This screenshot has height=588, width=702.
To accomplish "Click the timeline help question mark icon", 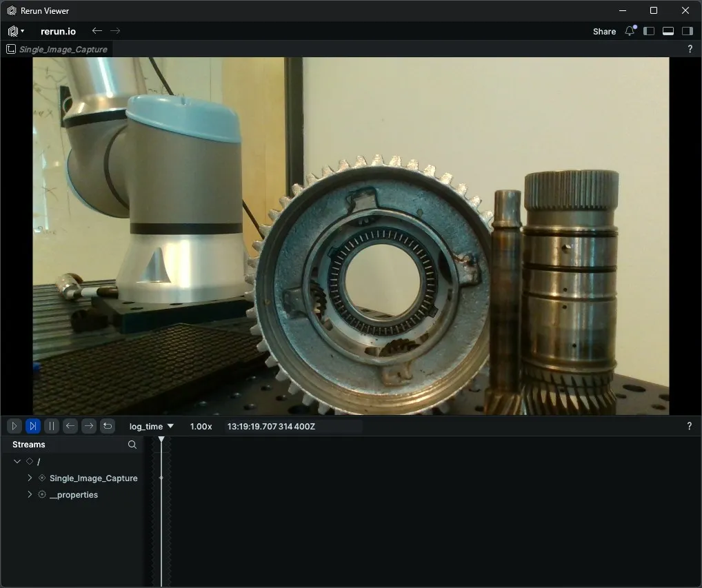I will [x=689, y=426].
